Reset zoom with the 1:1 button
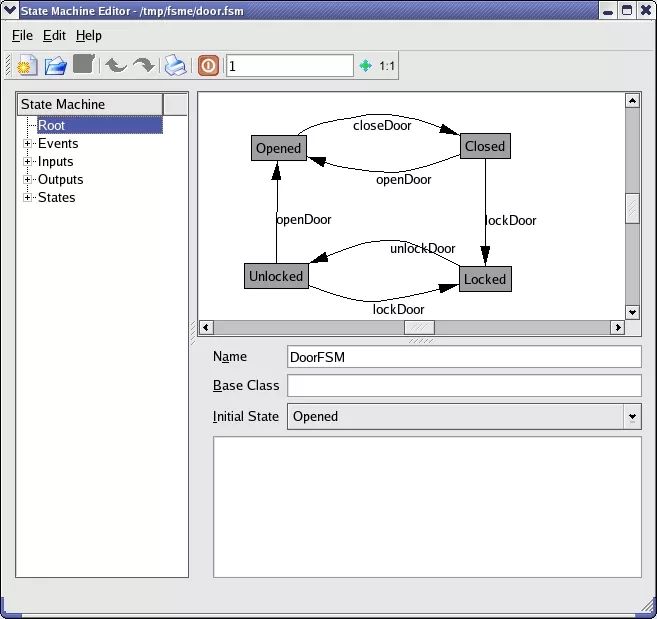 (x=387, y=66)
